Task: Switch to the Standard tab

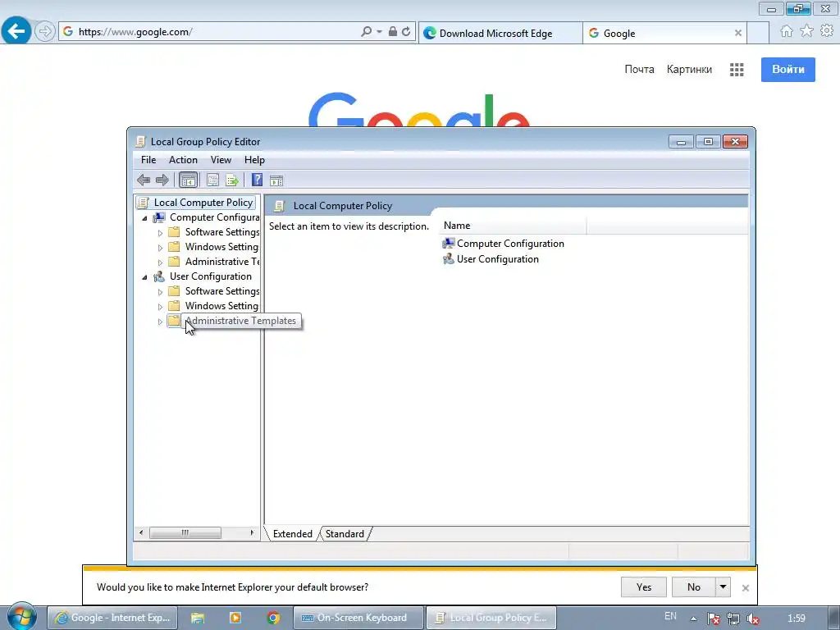Action: point(345,533)
